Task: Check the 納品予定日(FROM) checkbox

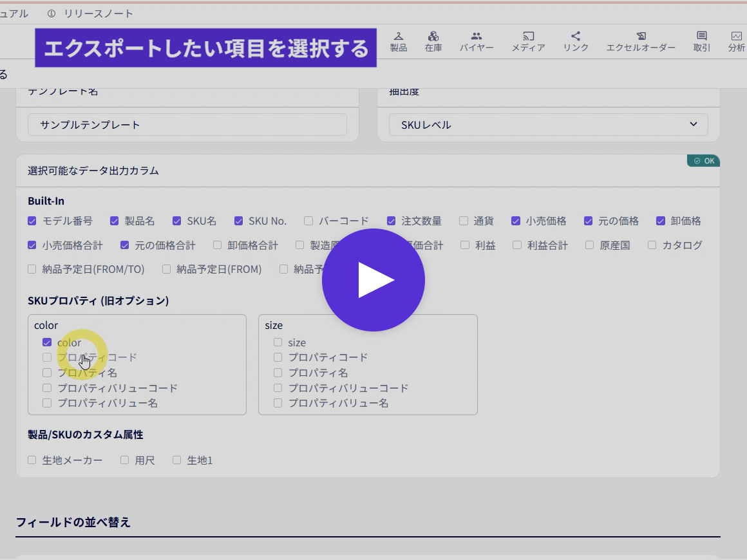Action: pyautogui.click(x=166, y=270)
